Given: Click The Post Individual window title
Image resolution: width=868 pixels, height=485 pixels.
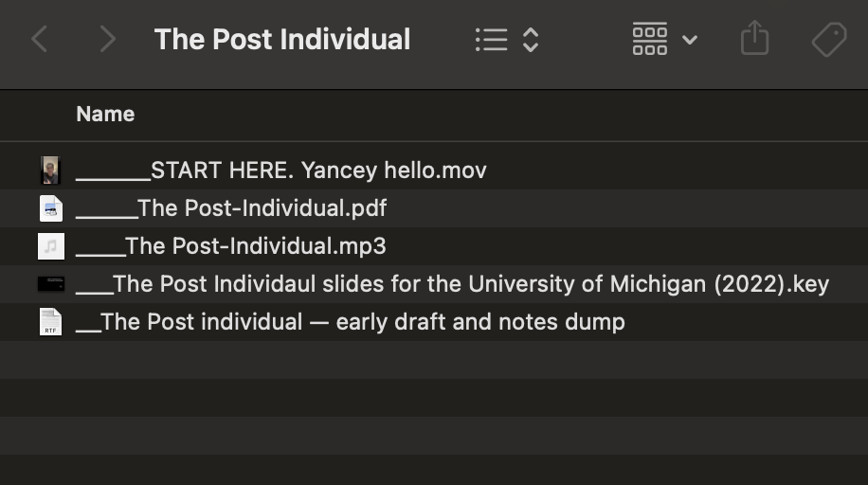Looking at the screenshot, I should [282, 40].
